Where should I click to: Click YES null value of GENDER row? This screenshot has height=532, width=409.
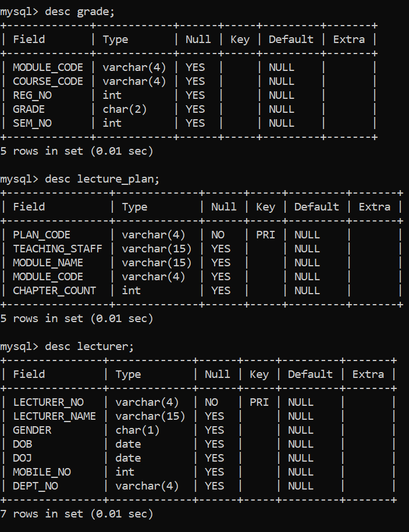[x=215, y=430]
